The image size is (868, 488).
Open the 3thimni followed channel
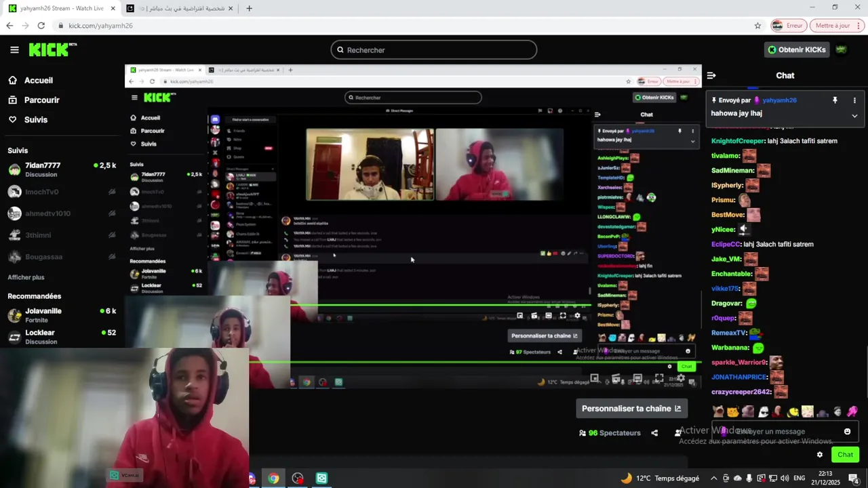pos(62,235)
